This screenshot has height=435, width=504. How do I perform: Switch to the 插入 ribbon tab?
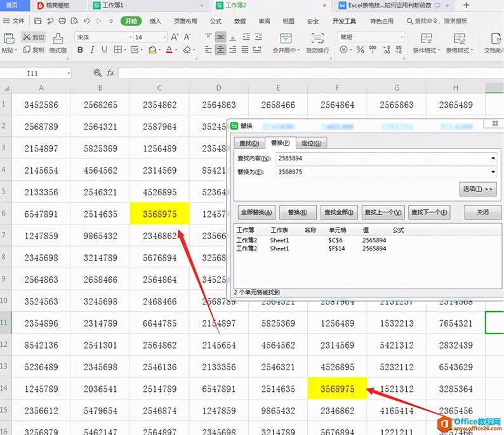pyautogui.click(x=156, y=21)
